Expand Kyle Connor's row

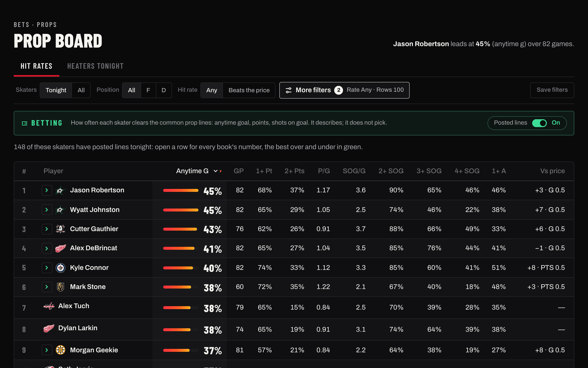coord(47,268)
